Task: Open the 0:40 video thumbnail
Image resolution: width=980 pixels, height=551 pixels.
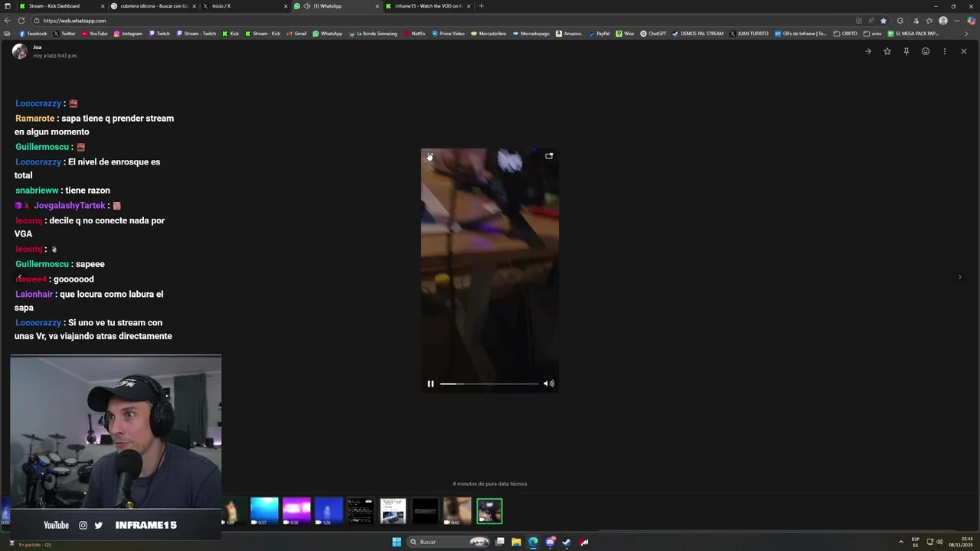Action: pos(457,511)
